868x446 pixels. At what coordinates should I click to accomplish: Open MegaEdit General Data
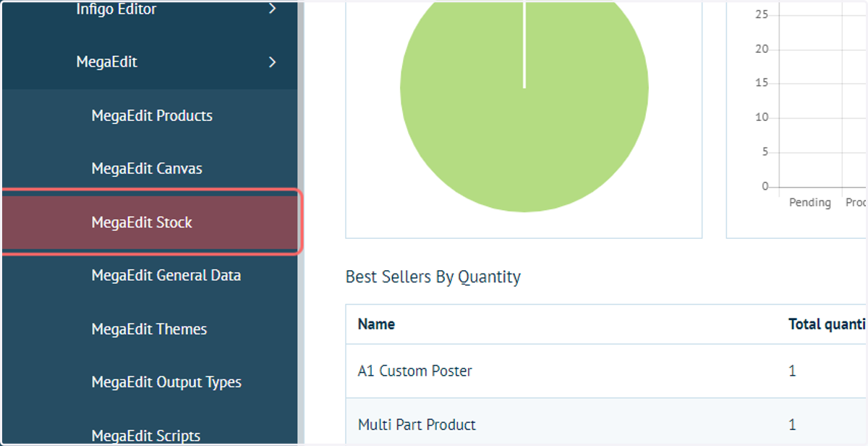pos(166,275)
